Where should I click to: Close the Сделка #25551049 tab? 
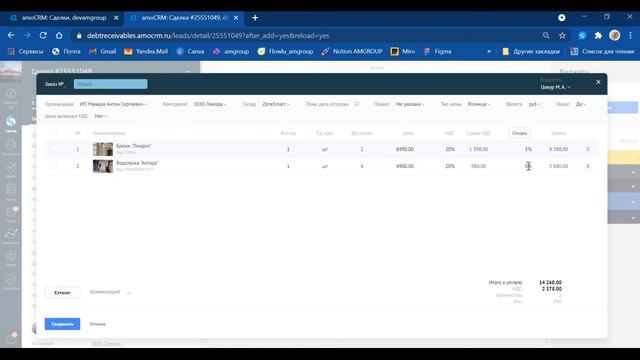point(236,18)
